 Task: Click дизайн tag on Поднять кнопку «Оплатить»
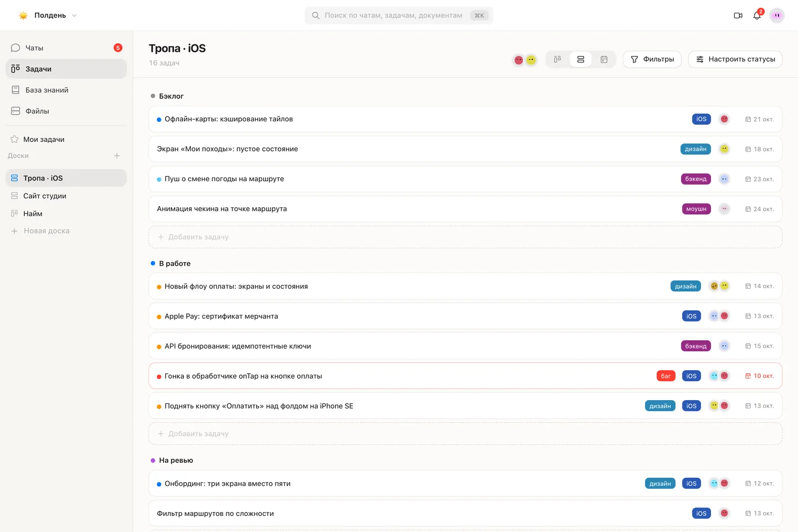point(660,406)
